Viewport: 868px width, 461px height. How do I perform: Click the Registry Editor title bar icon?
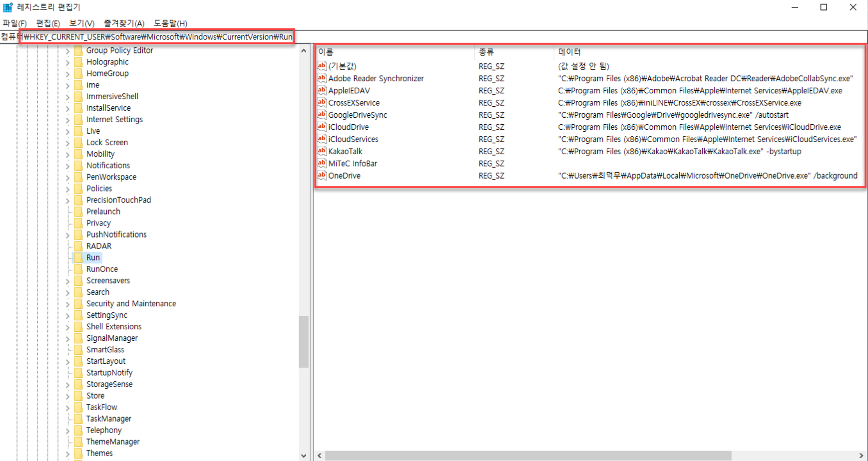[x=8, y=7]
